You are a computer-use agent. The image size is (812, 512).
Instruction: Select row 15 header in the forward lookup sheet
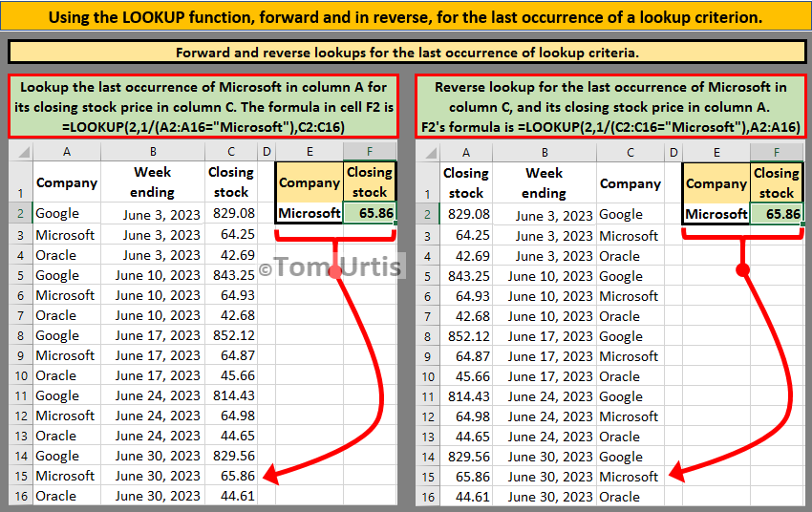point(21,476)
